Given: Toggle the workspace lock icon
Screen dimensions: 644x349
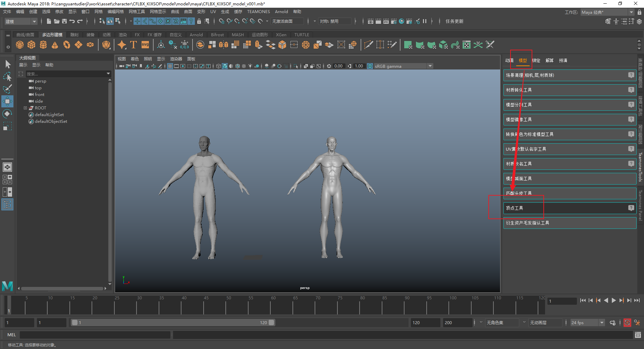Looking at the screenshot, I should coord(639,12).
